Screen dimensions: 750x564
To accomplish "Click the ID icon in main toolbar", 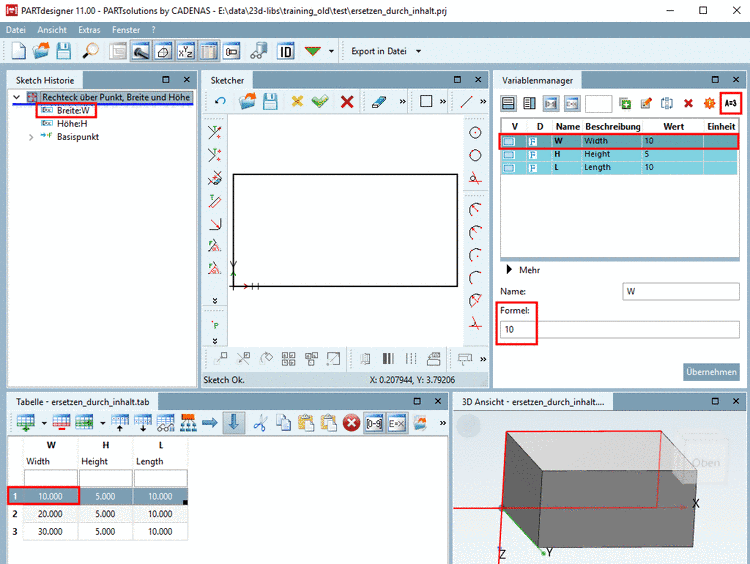I will tap(286, 51).
